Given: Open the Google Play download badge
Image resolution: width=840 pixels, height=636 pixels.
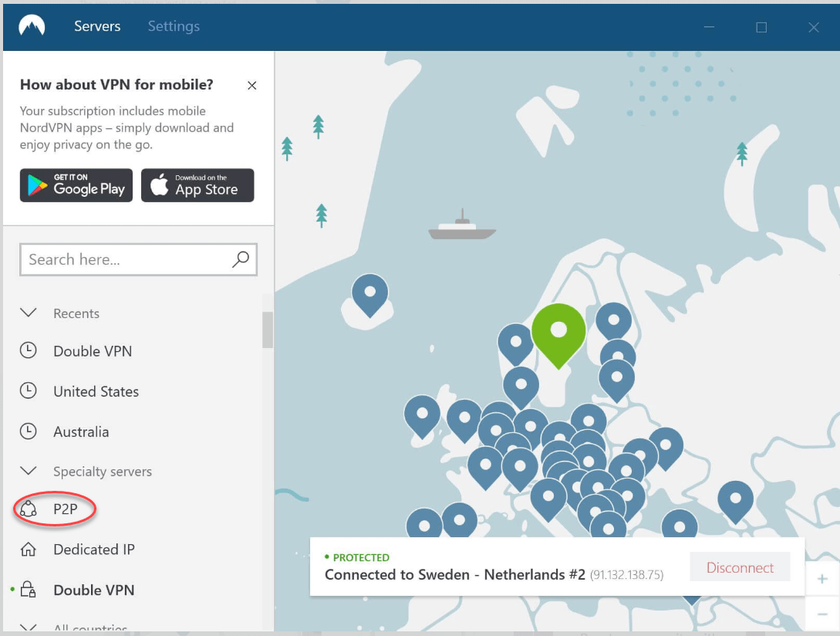Looking at the screenshot, I should [76, 185].
